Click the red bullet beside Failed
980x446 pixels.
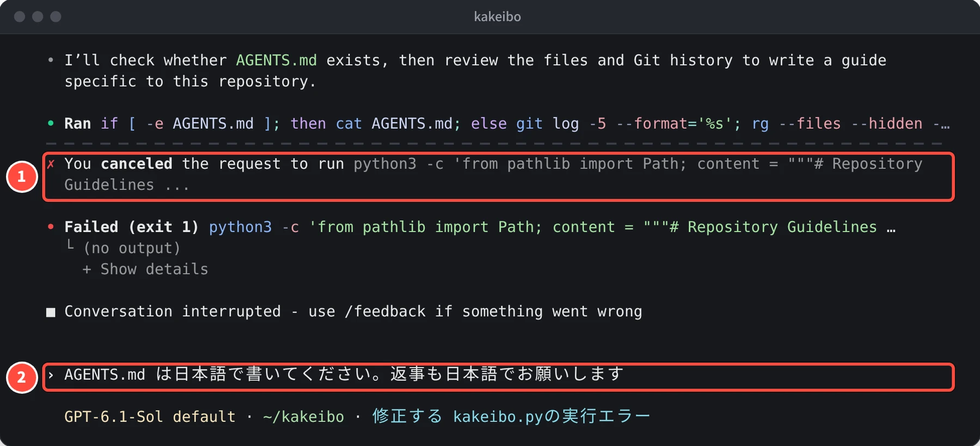pyautogui.click(x=51, y=227)
